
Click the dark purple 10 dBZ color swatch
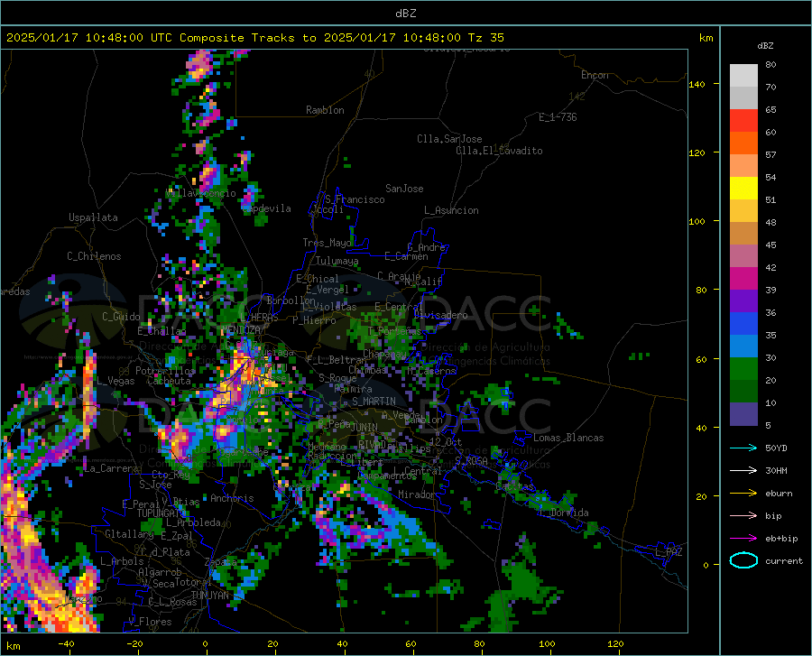click(743, 414)
